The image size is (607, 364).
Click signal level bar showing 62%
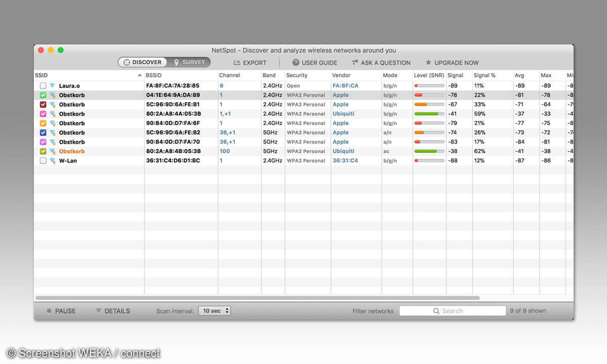click(429, 151)
